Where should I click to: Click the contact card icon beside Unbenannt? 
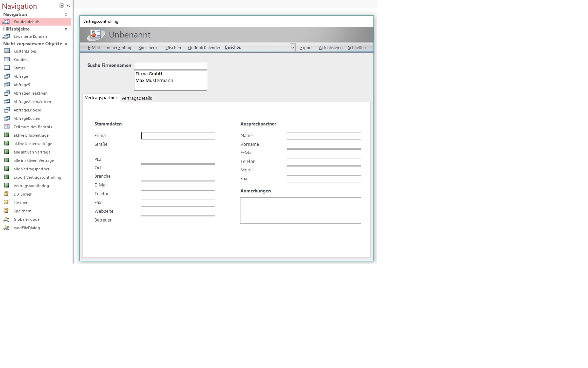coord(96,35)
